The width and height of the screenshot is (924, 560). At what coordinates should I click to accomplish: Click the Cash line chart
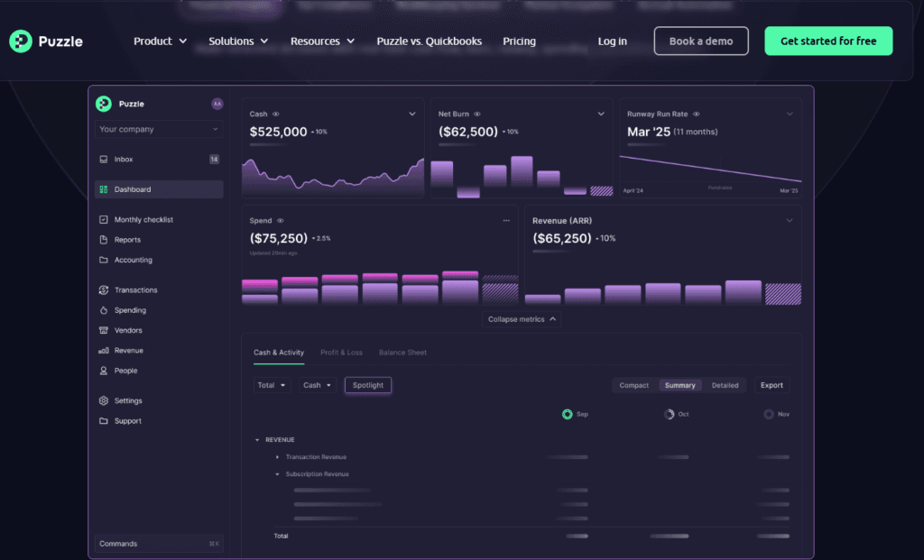[333, 178]
